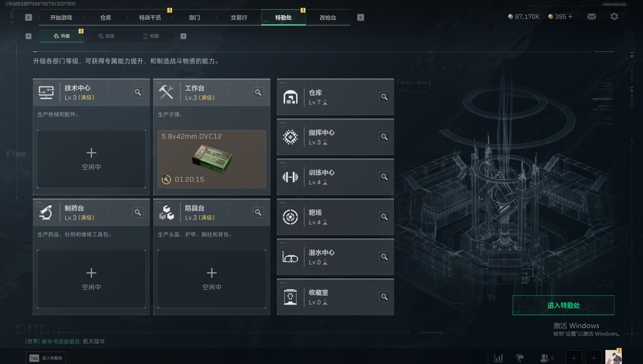Click upgrade arrow next to 训练中心 Lv.4
The height and width of the screenshot is (364, 643).
325,183
